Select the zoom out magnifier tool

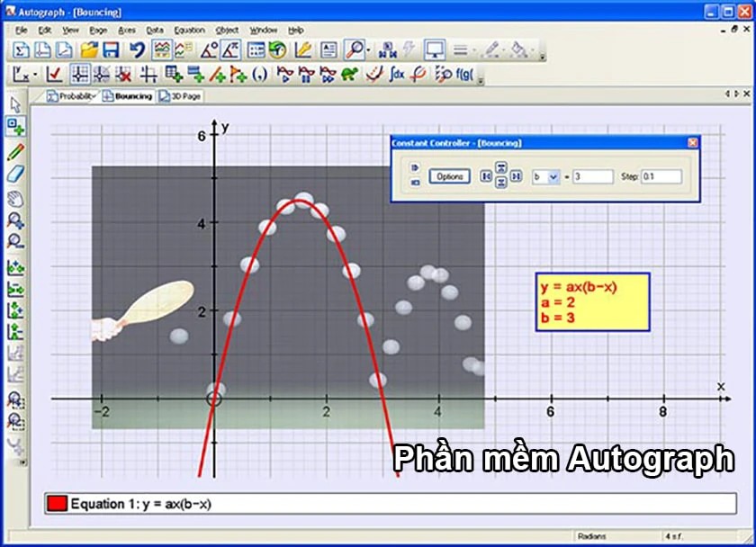(15, 241)
